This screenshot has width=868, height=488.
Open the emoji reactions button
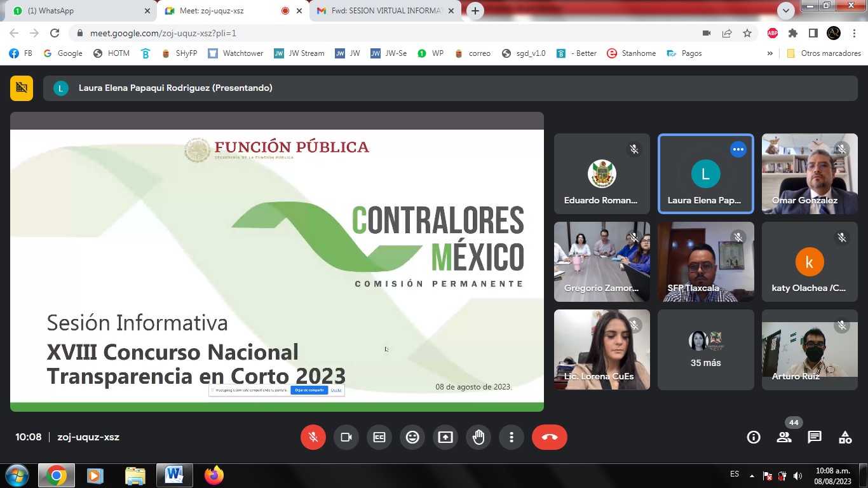[x=412, y=437]
